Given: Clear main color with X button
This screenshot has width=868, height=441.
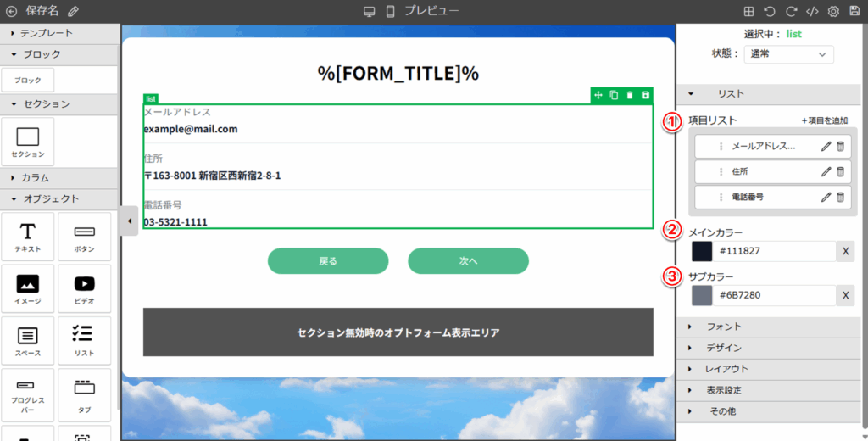Looking at the screenshot, I should [846, 251].
